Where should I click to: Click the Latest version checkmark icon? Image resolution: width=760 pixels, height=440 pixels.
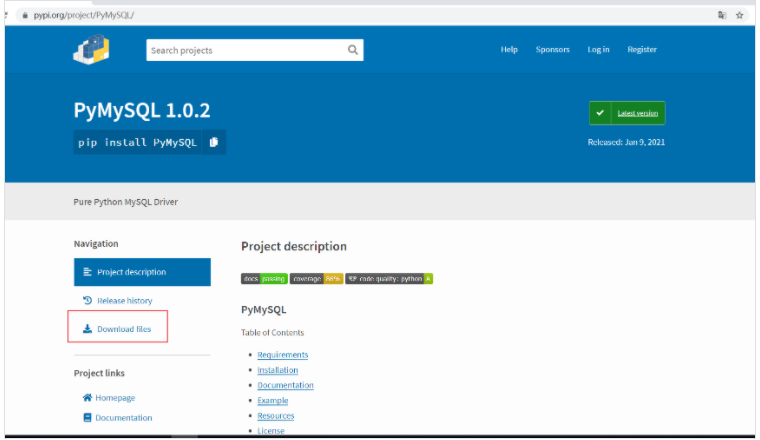pos(600,113)
